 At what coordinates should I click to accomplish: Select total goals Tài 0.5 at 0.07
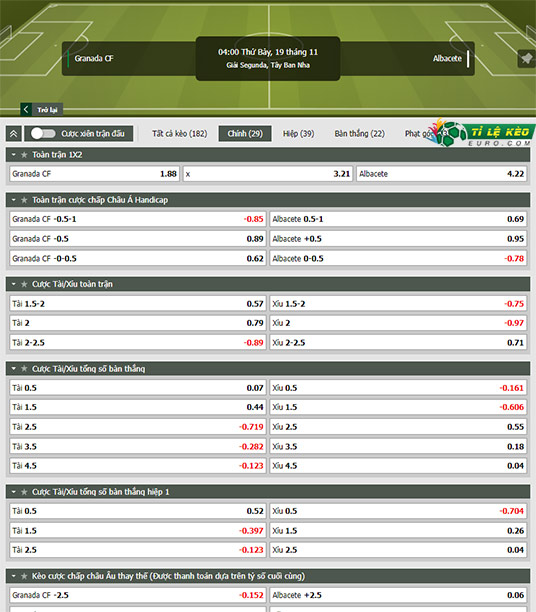click(138, 388)
